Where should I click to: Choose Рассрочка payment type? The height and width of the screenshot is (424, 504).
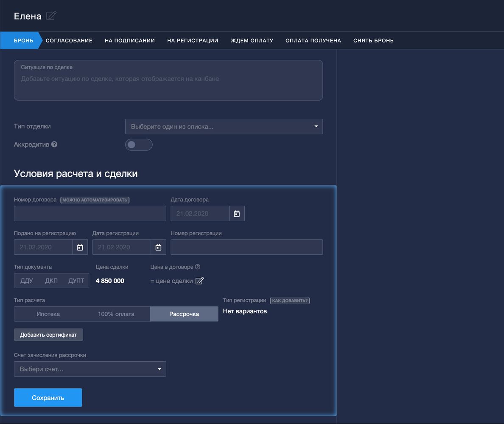pos(184,314)
